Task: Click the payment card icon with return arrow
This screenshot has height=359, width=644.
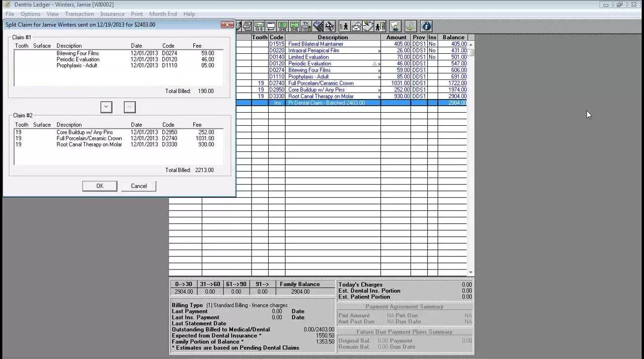Action: click(271, 26)
